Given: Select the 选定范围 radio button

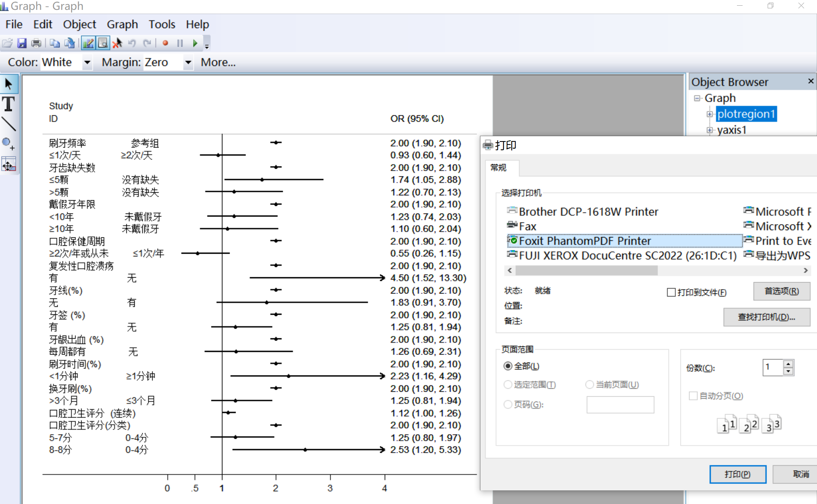Looking at the screenshot, I should point(508,385).
